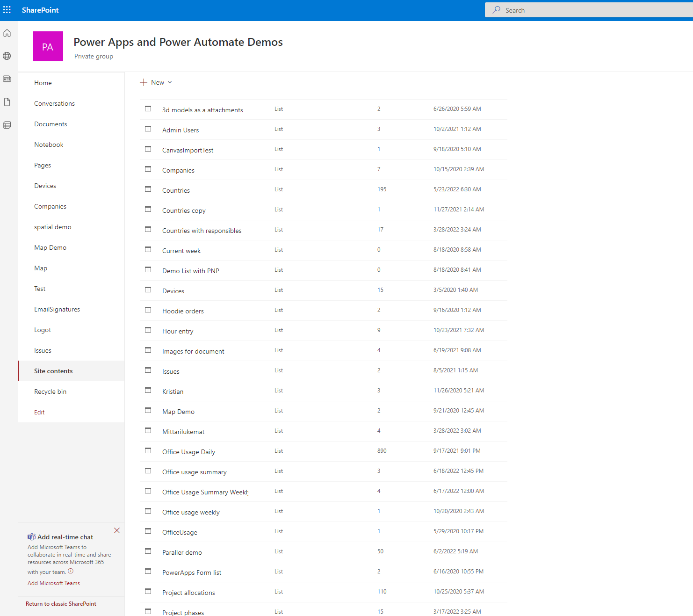693x616 pixels.
Task: Open My lists icon in left rail
Action: [x=7, y=125]
